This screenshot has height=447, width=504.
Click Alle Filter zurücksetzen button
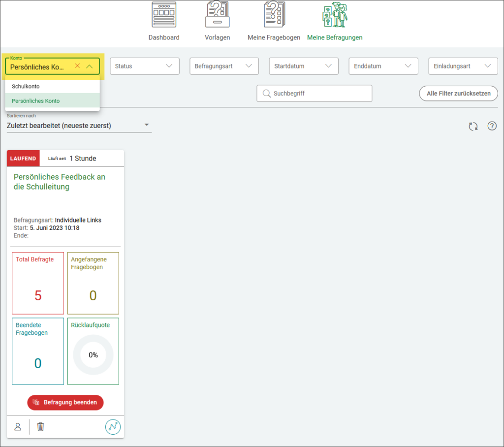(x=458, y=93)
